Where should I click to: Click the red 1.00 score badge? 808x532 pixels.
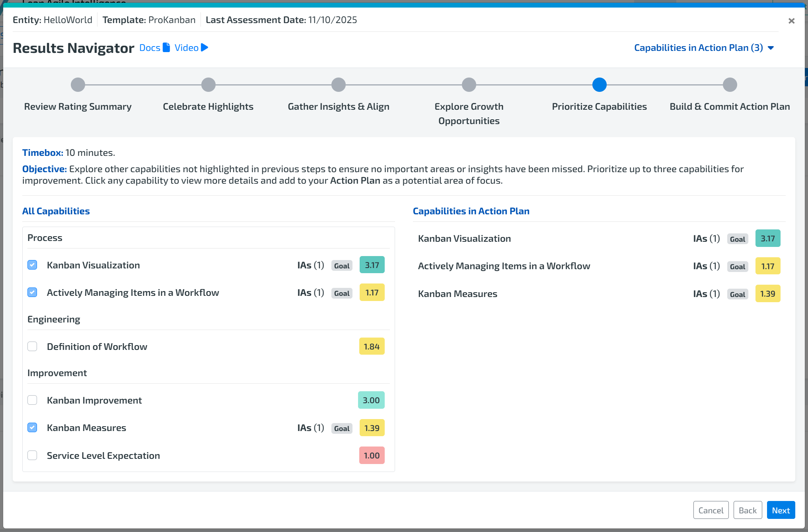point(372,456)
